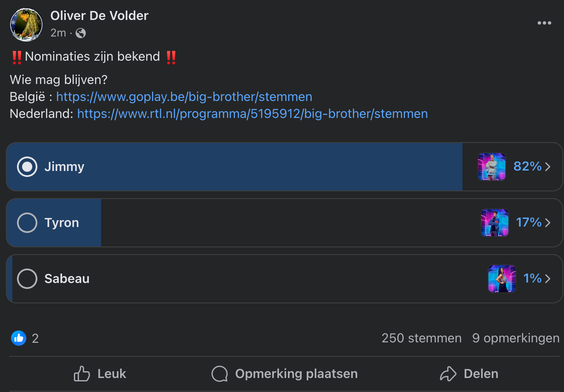Expand voters for Jimmy's 82% chevron
The image size is (564, 392).
tap(548, 167)
